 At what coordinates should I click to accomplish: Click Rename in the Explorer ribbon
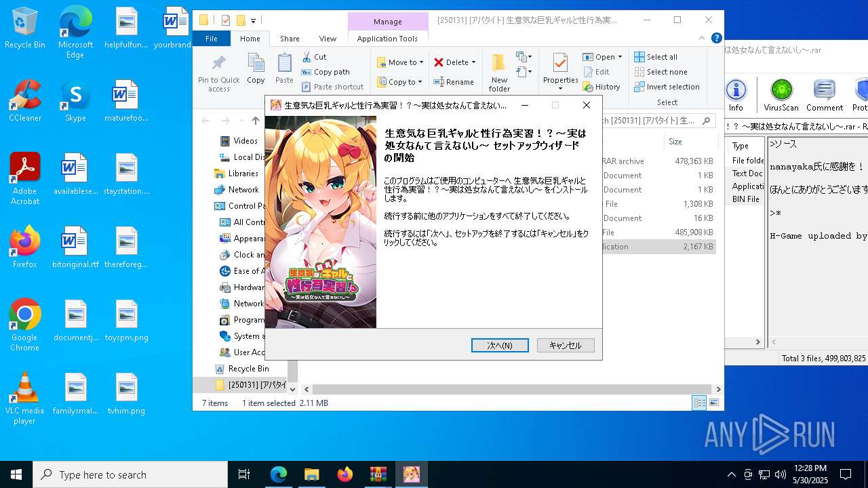[x=454, y=82]
